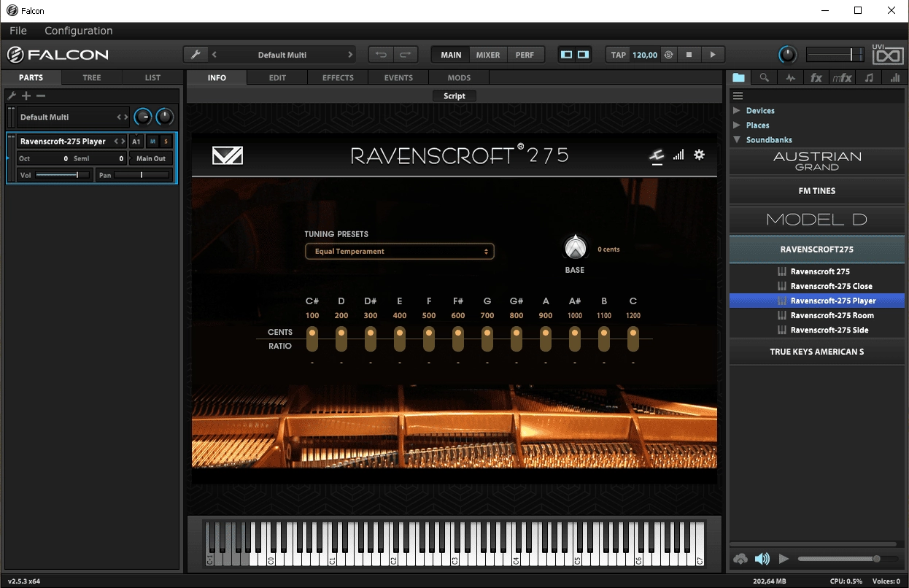Image resolution: width=909 pixels, height=588 pixels.
Task: Collapse the Soundbanks tree node
Action: [x=736, y=140]
